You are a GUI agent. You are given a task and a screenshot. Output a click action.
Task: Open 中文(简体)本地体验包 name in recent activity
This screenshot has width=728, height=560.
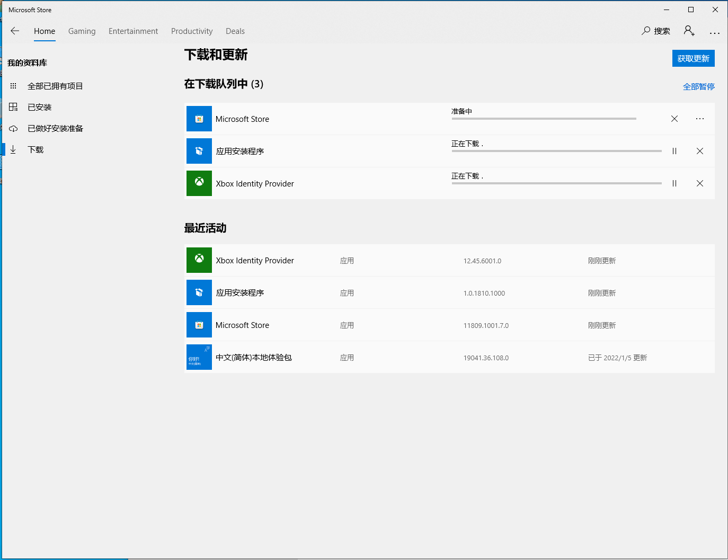click(x=254, y=357)
